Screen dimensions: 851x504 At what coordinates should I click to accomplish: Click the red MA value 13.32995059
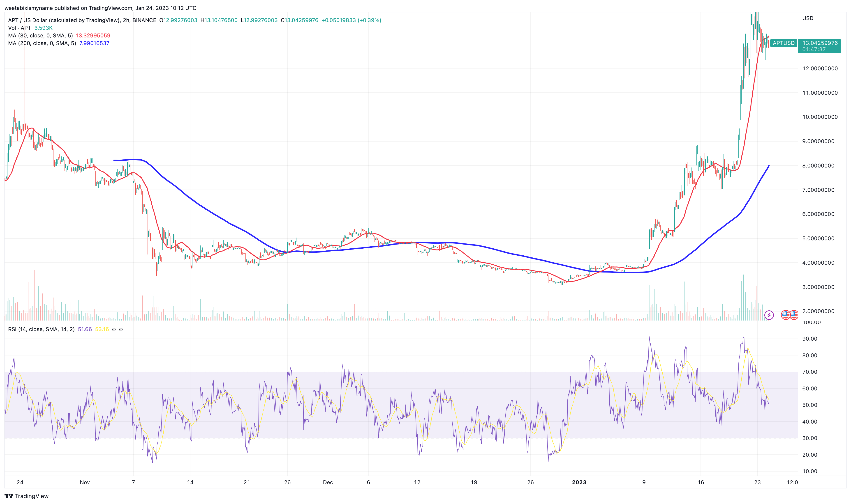tap(93, 36)
